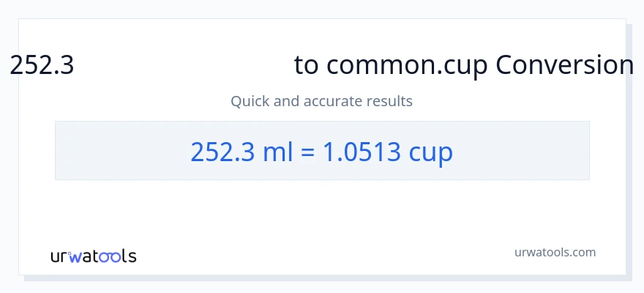Click the word 'Quick' in the subtitle

(250, 101)
